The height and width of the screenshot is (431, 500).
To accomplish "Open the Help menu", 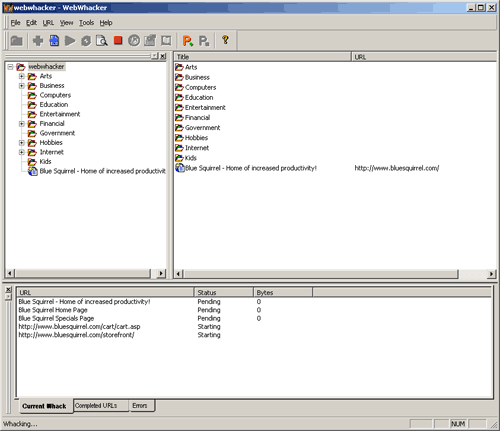I will coord(106,23).
